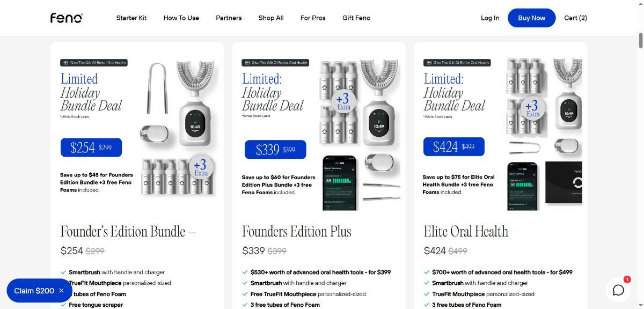The image size is (644, 309).
Task: Open Cart (2)
Action: click(x=575, y=18)
